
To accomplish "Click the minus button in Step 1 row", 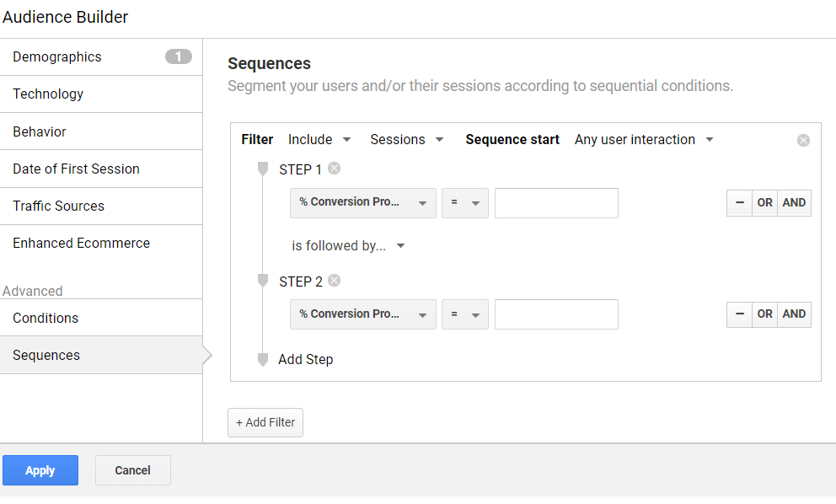I will [739, 202].
